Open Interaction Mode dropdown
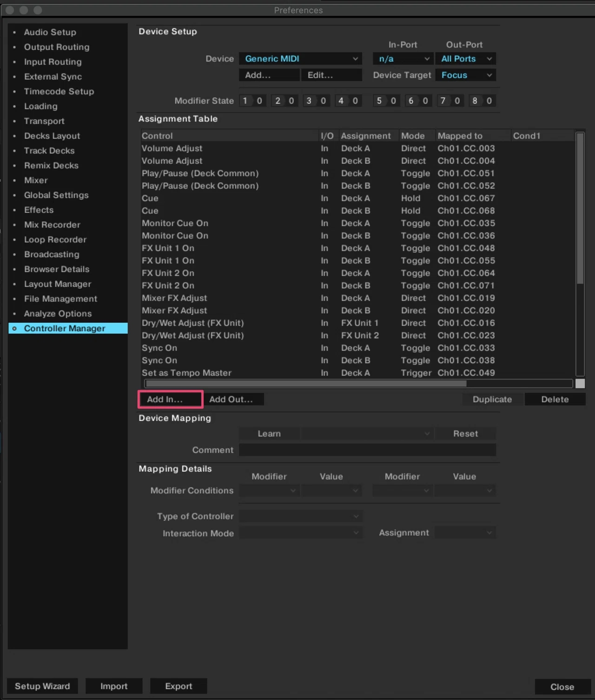Viewport: 595px width, 700px height. tap(300, 533)
